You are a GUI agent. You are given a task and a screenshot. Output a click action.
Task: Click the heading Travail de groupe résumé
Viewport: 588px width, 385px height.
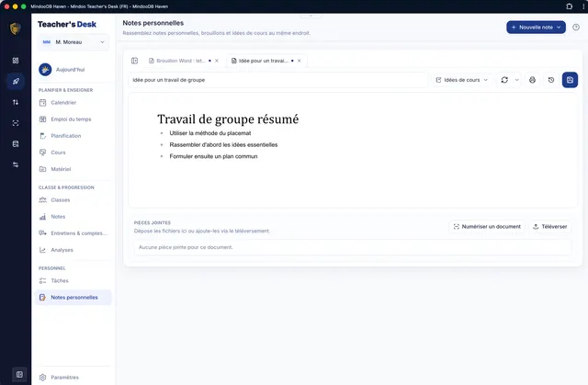[228, 119]
